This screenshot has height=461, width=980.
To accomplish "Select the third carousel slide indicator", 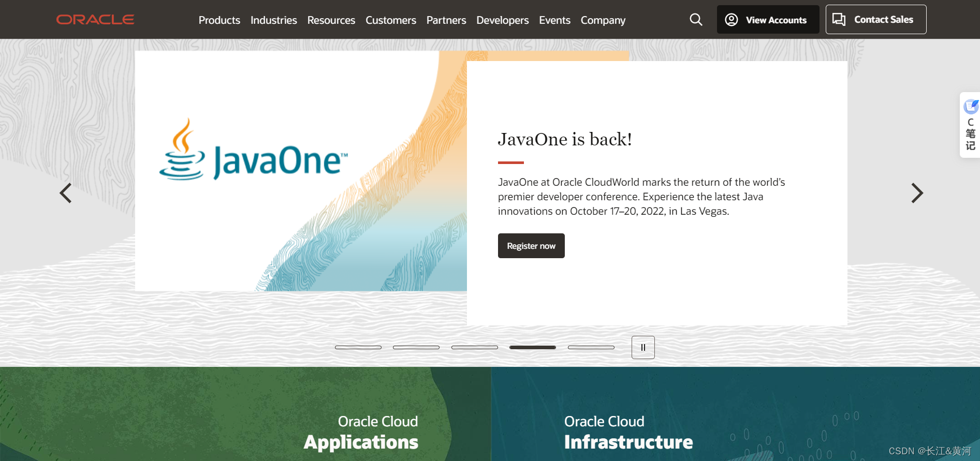I will (475, 347).
